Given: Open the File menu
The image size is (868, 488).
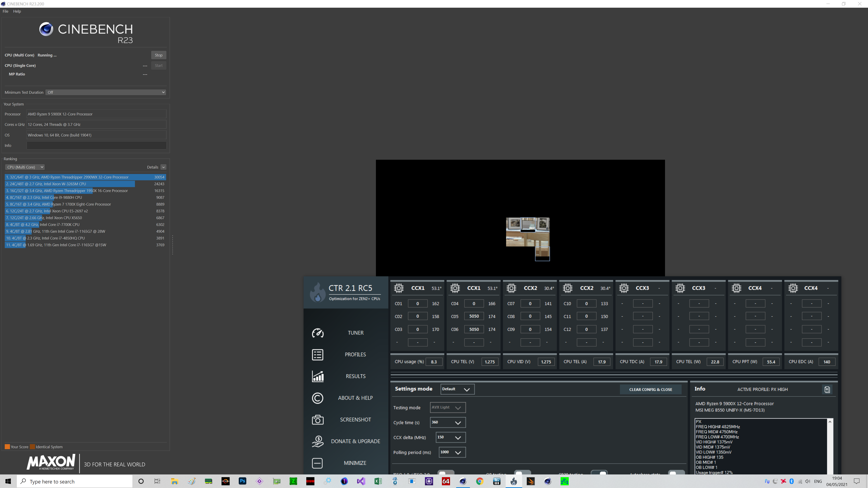Looking at the screenshot, I should (5, 11).
